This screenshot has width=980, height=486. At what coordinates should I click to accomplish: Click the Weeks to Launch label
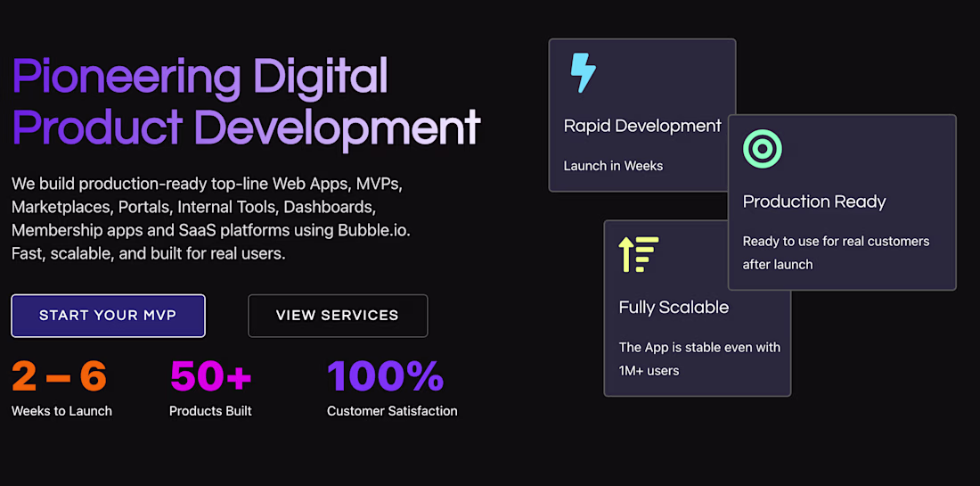click(x=61, y=412)
